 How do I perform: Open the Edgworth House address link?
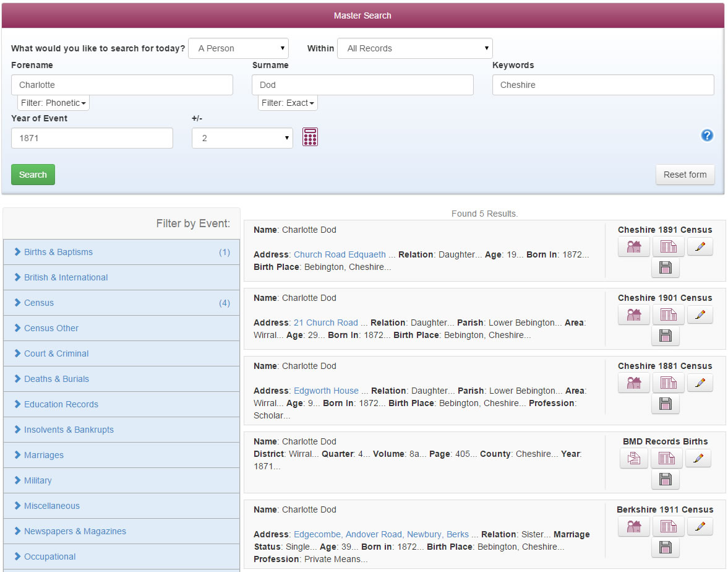(x=327, y=391)
